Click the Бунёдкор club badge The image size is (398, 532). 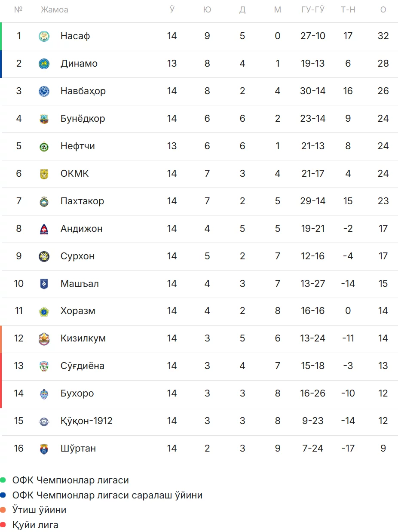[44, 119]
